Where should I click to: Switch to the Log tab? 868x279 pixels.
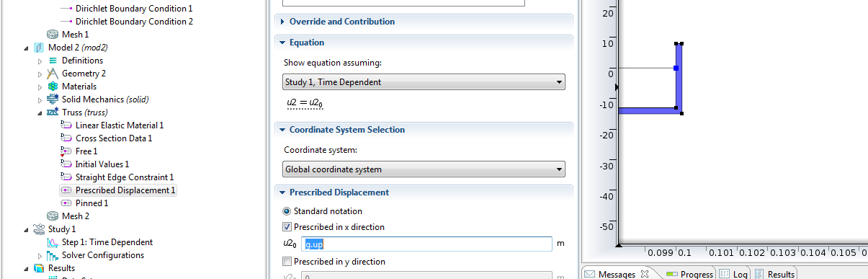pos(734,274)
